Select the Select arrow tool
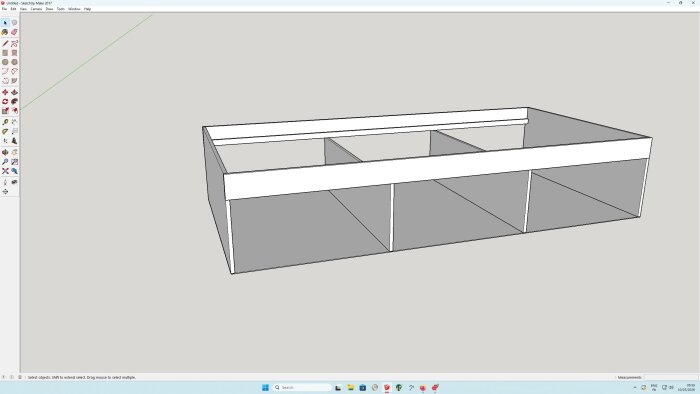Screen dimensions: 700x394 [5, 23]
